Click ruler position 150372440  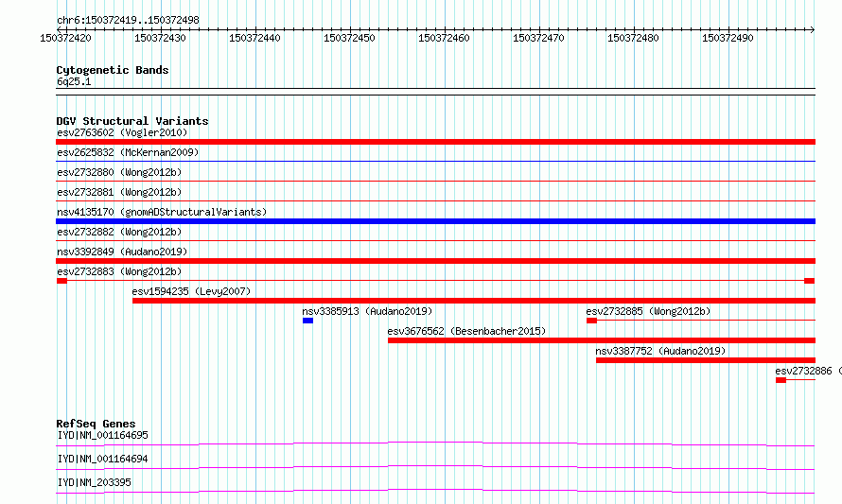click(254, 38)
